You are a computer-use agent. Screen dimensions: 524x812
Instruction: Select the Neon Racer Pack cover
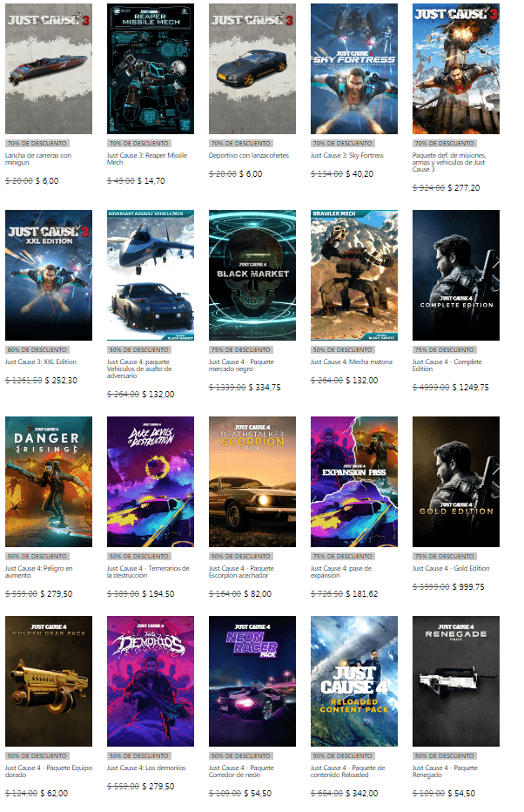click(x=252, y=680)
